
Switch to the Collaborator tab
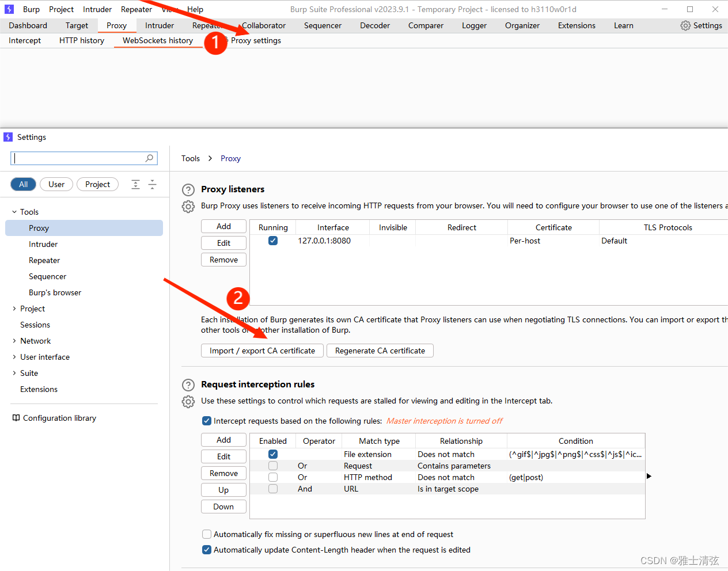(264, 25)
